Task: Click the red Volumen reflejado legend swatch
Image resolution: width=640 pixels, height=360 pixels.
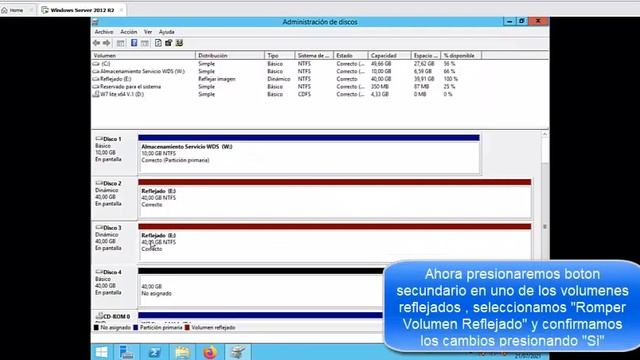Action: click(x=187, y=327)
